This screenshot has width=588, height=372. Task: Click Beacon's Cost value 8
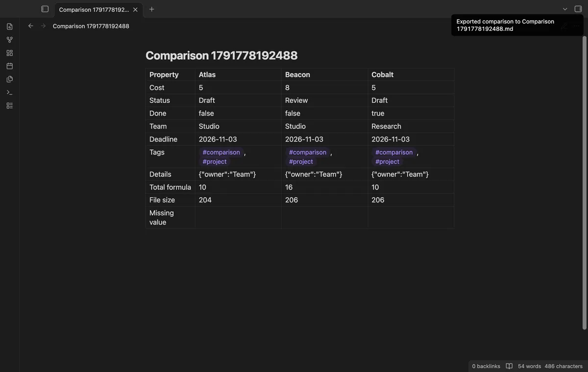[x=287, y=88]
